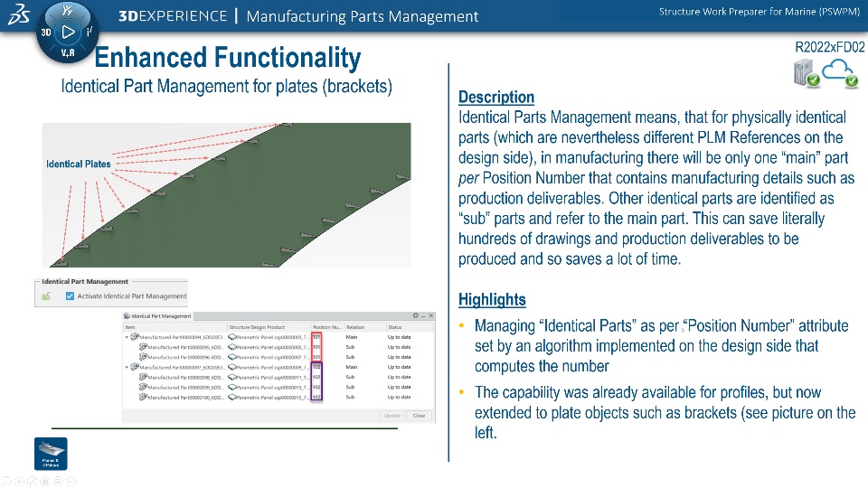Click the Close button in dialog

pos(419,416)
